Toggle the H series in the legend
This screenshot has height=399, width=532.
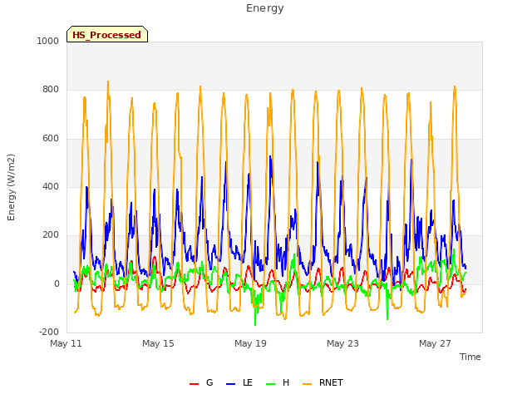278,382
